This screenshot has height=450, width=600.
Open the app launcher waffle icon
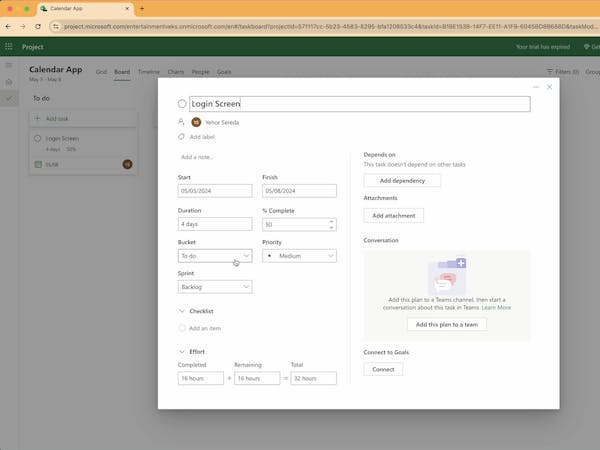[9, 47]
